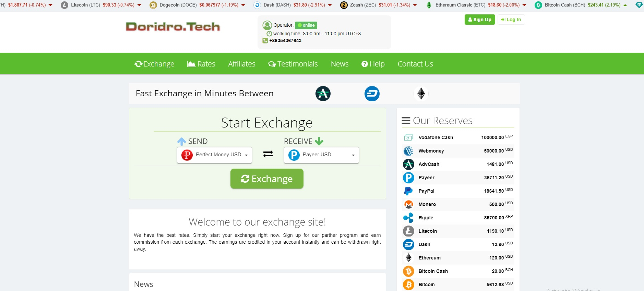Open the Payeer USD receive dropdown

click(321, 155)
